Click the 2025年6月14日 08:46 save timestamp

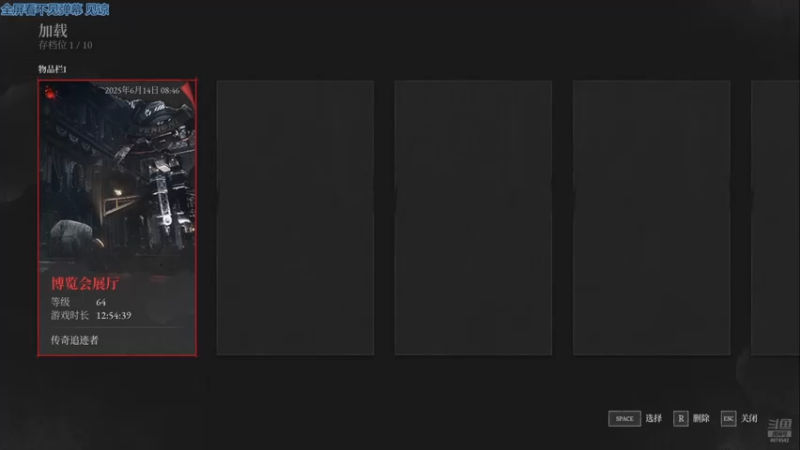(x=142, y=90)
